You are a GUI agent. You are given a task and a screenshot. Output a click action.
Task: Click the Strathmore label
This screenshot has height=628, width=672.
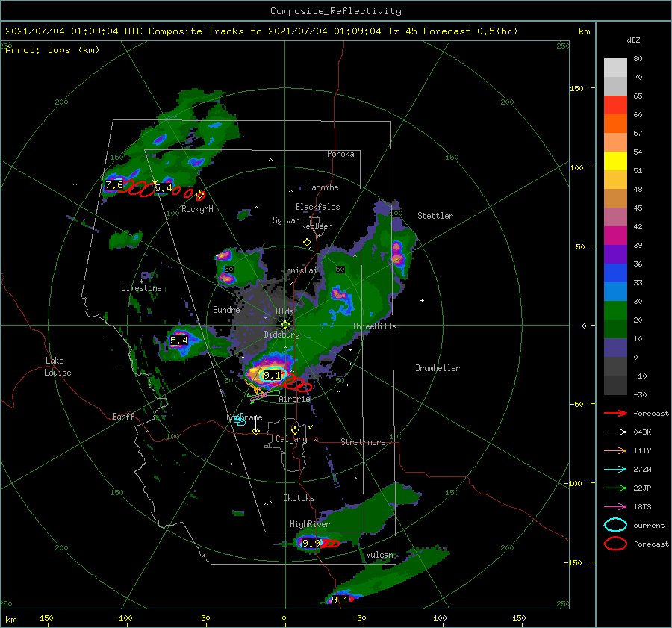coord(363,442)
